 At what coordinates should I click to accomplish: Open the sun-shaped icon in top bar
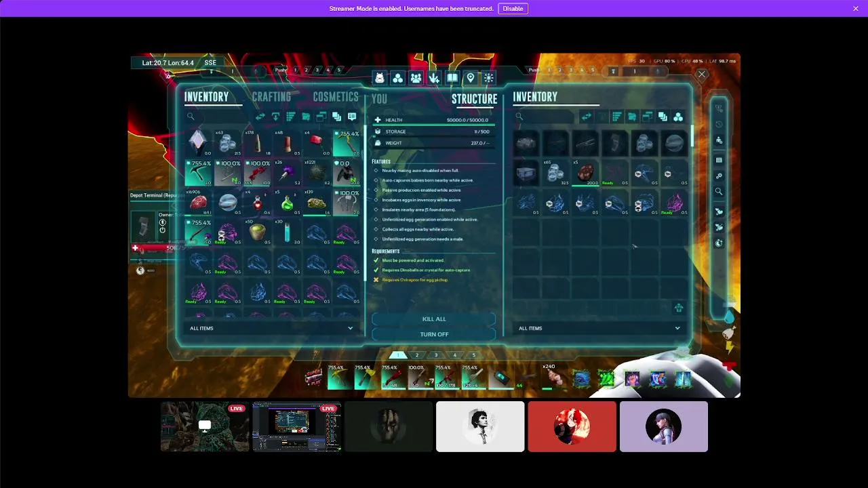point(489,78)
